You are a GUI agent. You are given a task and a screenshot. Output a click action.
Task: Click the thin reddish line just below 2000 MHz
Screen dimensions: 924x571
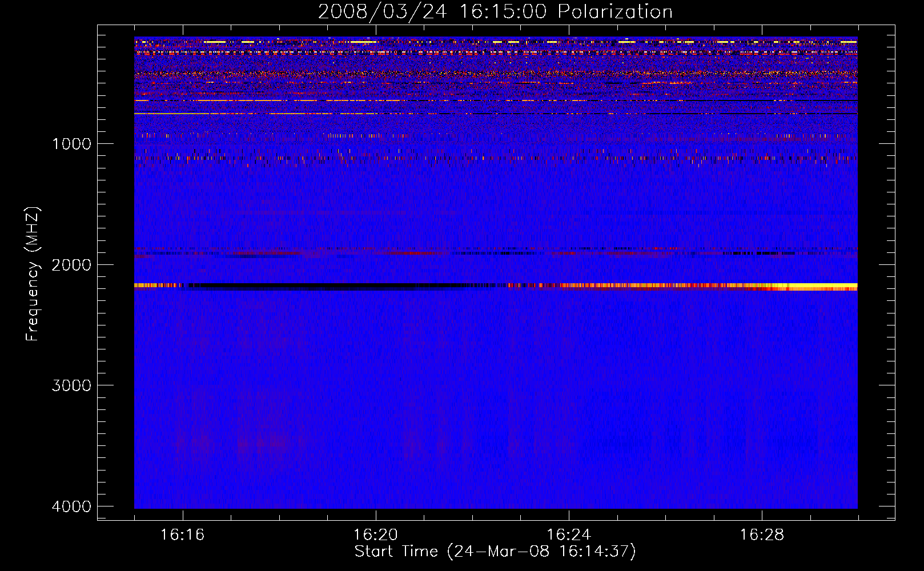[400, 252]
